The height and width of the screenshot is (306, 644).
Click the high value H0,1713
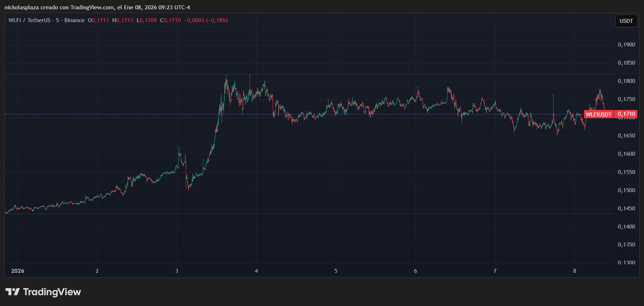point(123,20)
